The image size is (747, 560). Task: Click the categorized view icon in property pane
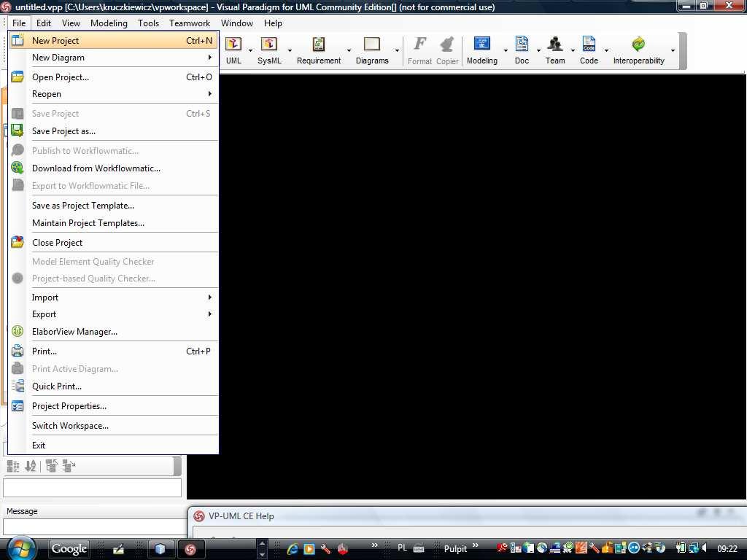[x=13, y=466]
